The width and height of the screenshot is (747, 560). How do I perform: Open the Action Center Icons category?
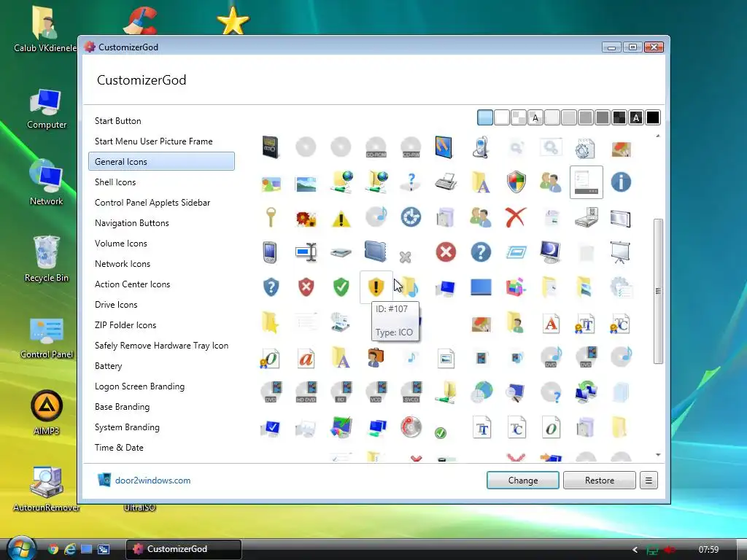click(133, 284)
